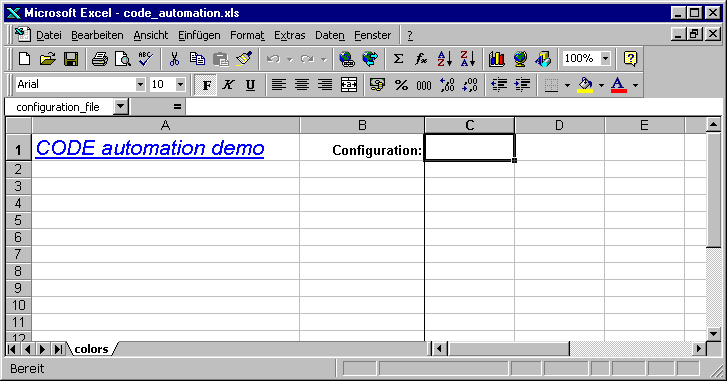Viewport: 727px width, 381px height.
Task: Open print preview magnifier icon
Action: tap(122, 59)
